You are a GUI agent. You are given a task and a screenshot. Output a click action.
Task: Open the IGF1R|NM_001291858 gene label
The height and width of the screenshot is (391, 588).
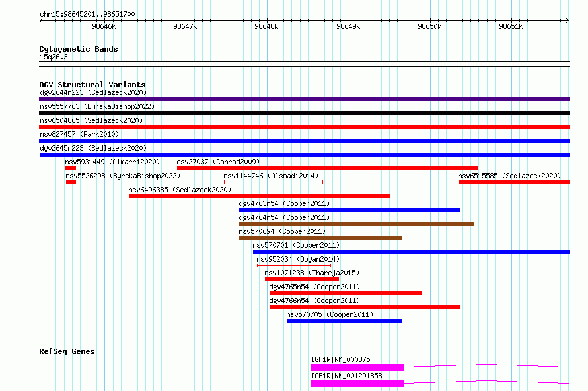[x=347, y=376]
